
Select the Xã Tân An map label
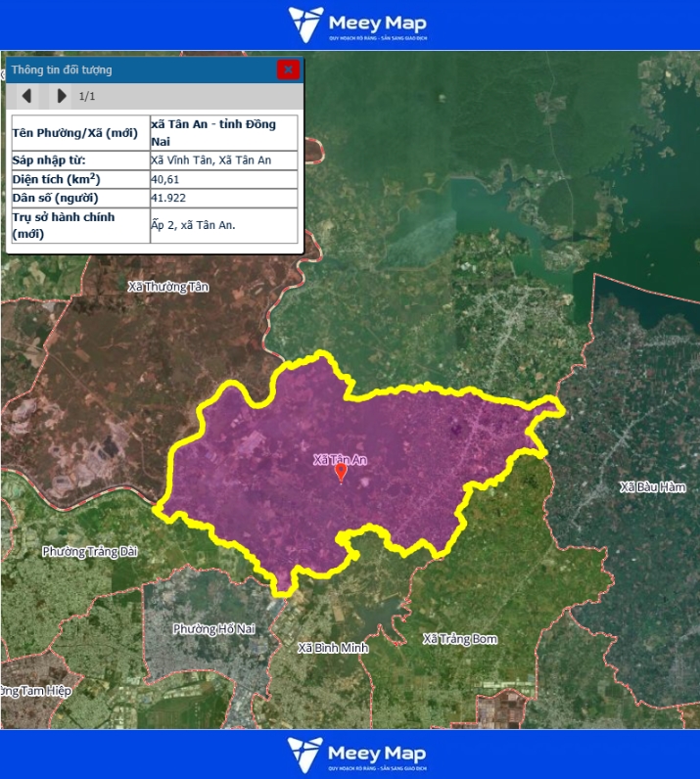tap(340, 459)
